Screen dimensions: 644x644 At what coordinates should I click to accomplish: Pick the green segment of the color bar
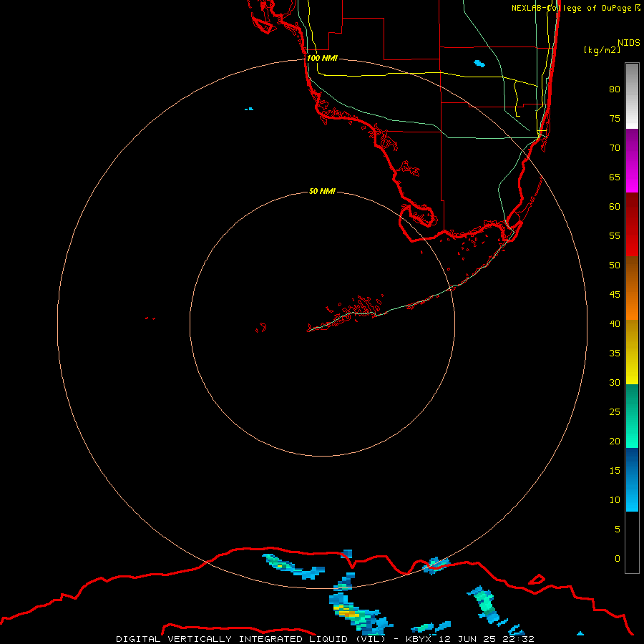(x=632, y=416)
